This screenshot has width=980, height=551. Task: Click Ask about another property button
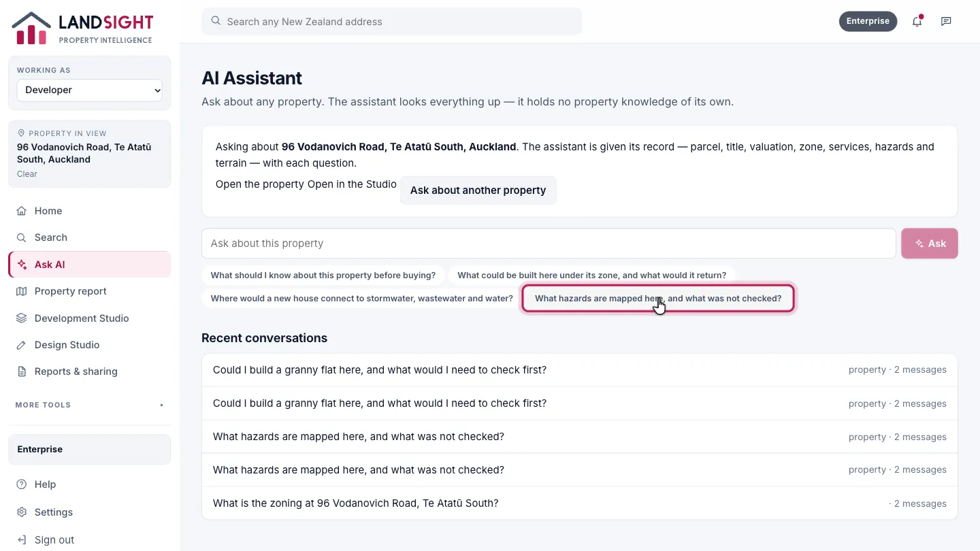(x=478, y=190)
